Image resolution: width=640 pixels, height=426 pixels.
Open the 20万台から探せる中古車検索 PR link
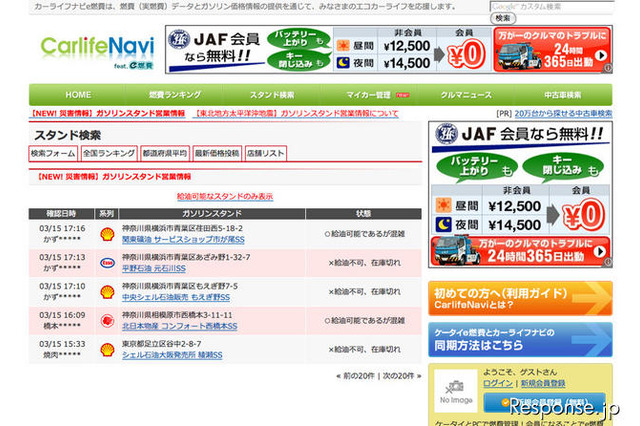point(563,113)
